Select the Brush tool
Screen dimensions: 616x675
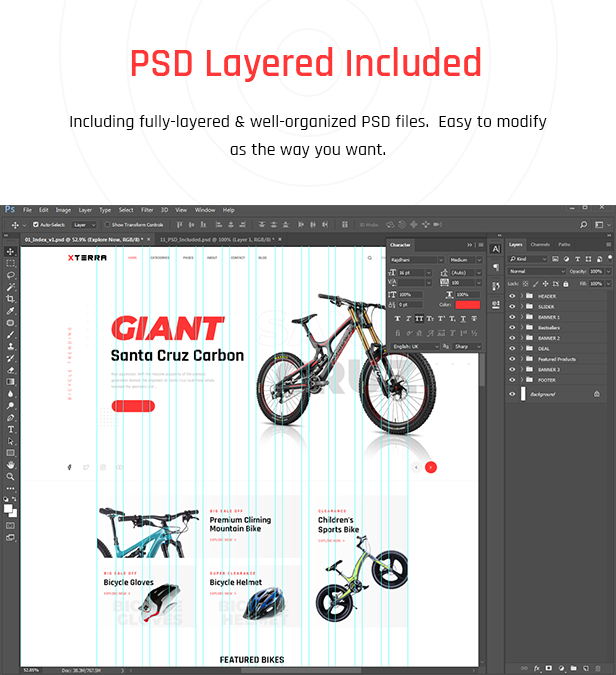[10, 334]
